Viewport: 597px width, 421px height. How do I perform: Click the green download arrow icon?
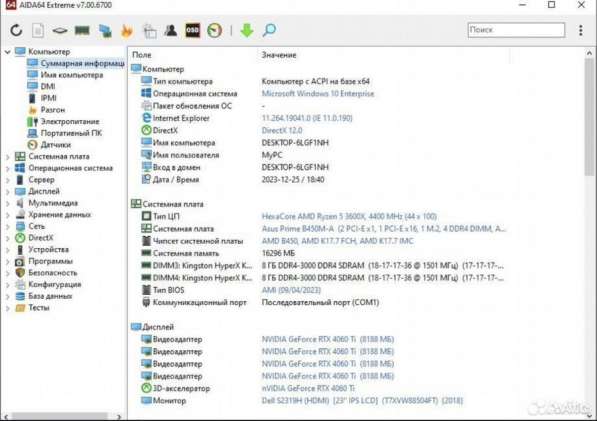(247, 30)
